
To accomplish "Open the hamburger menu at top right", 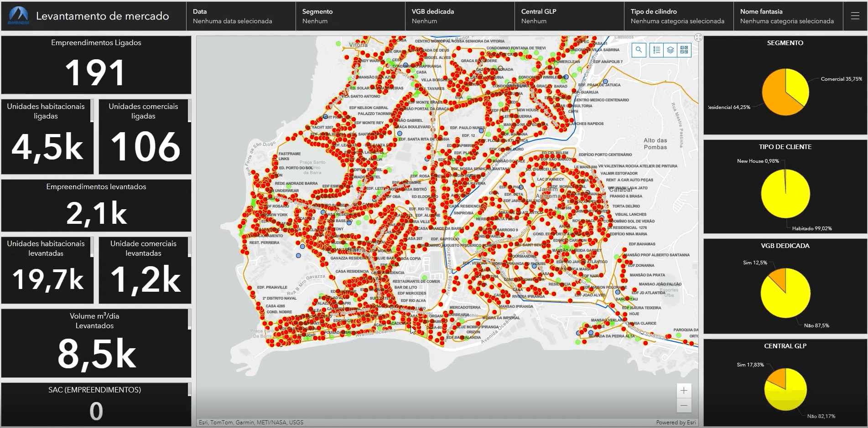I will click(854, 15).
